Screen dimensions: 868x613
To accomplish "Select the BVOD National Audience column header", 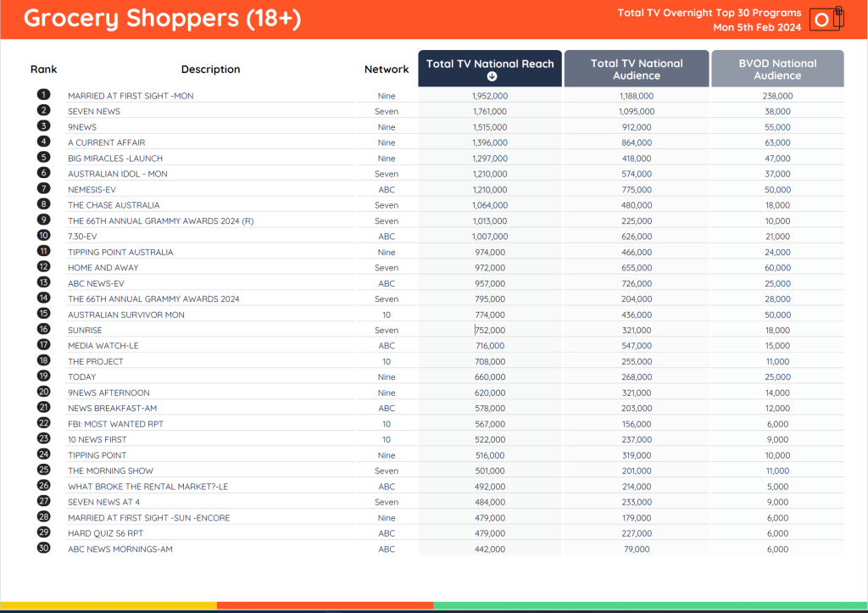I will [777, 69].
